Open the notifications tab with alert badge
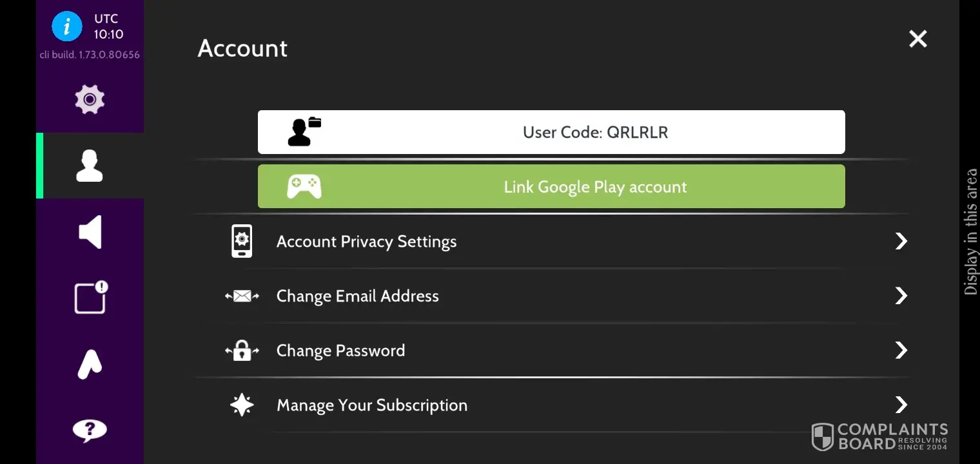The width and height of the screenshot is (980, 464). (90, 298)
